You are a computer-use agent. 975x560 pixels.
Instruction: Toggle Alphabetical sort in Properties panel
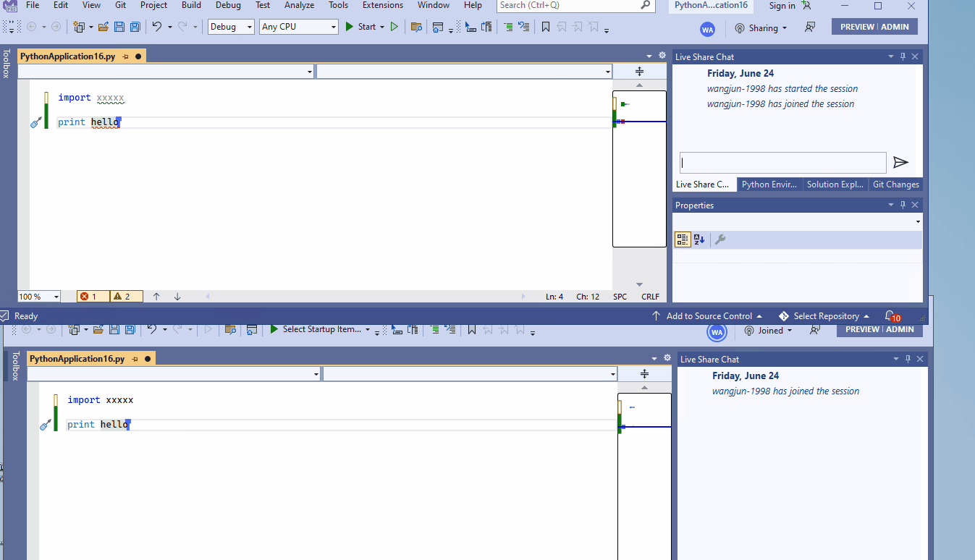(699, 239)
